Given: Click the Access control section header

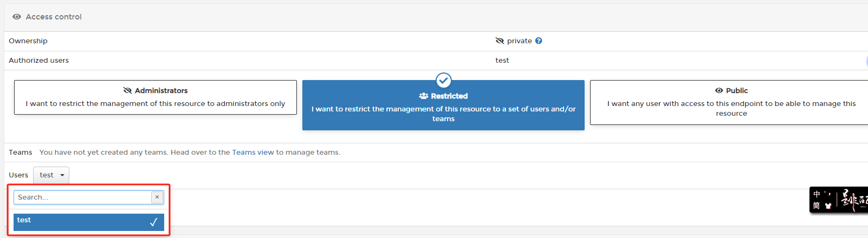Looking at the screenshot, I should coord(54,17).
